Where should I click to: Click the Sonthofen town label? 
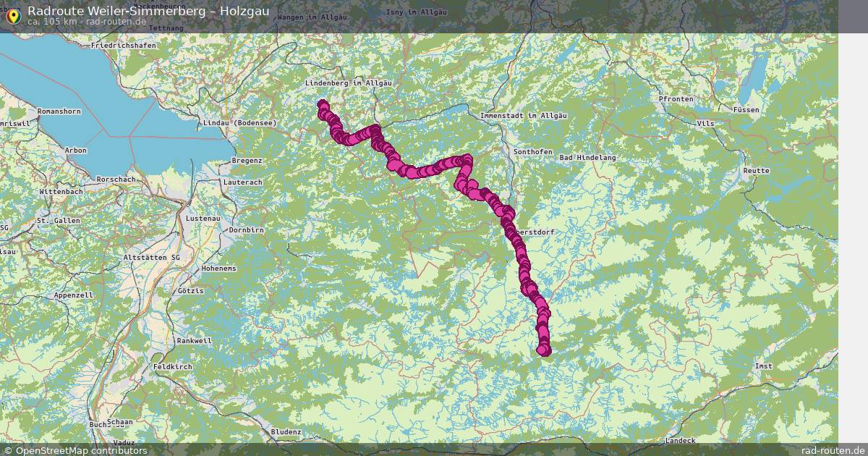click(x=532, y=152)
